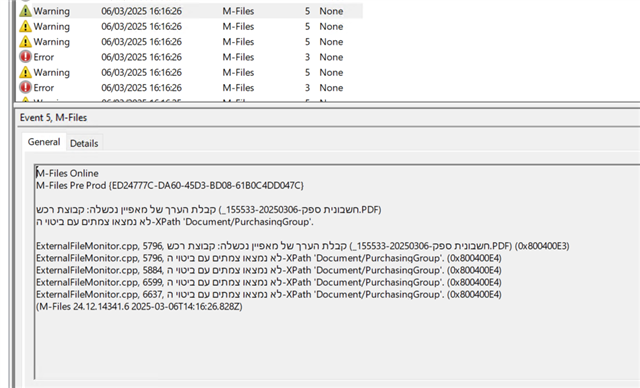This screenshot has height=388, width=640.
Task: Click the warning icon on the highlighted row
Action: (25, 11)
